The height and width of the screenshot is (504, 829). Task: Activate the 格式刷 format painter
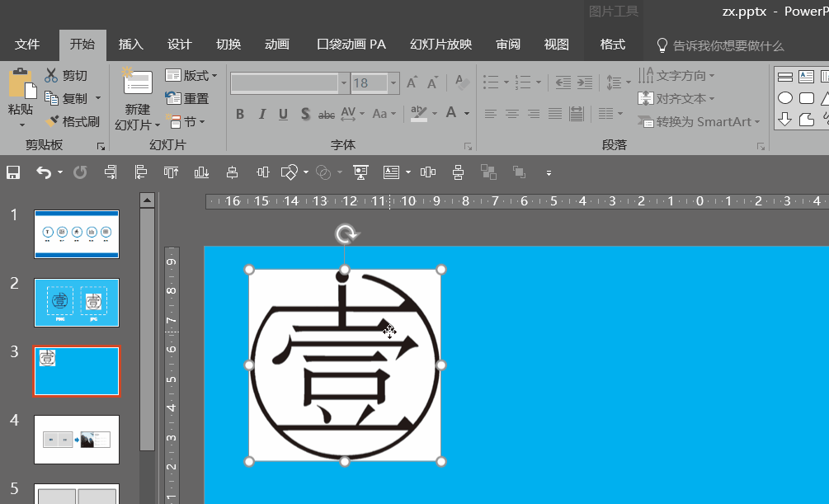coord(73,121)
